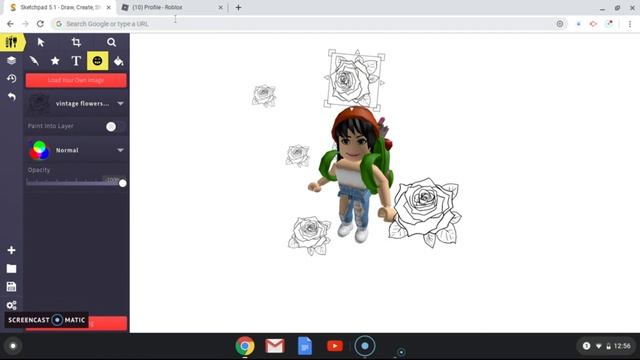This screenshot has height=360, width=640.
Task: Open a new browser tab
Action: tap(238, 7)
